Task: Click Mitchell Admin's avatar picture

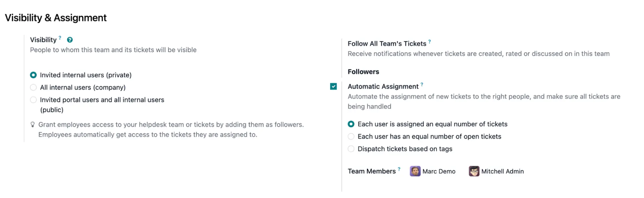Action: (474, 171)
